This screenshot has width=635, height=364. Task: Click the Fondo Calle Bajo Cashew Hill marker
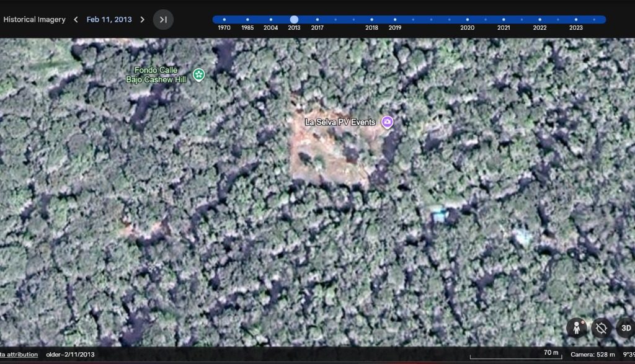pyautogui.click(x=198, y=75)
